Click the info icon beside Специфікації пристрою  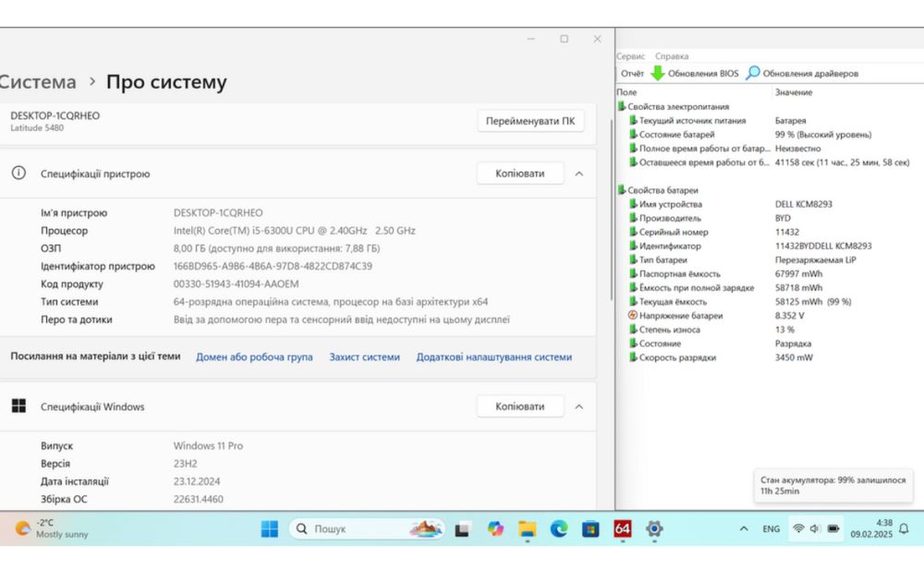[x=18, y=173]
